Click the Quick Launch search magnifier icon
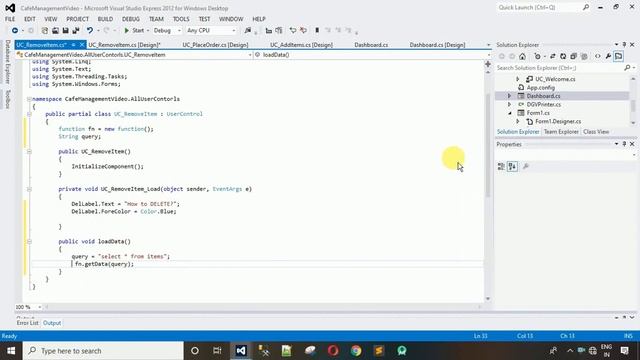Image resolution: width=640 pixels, height=360 pixels. click(586, 7)
